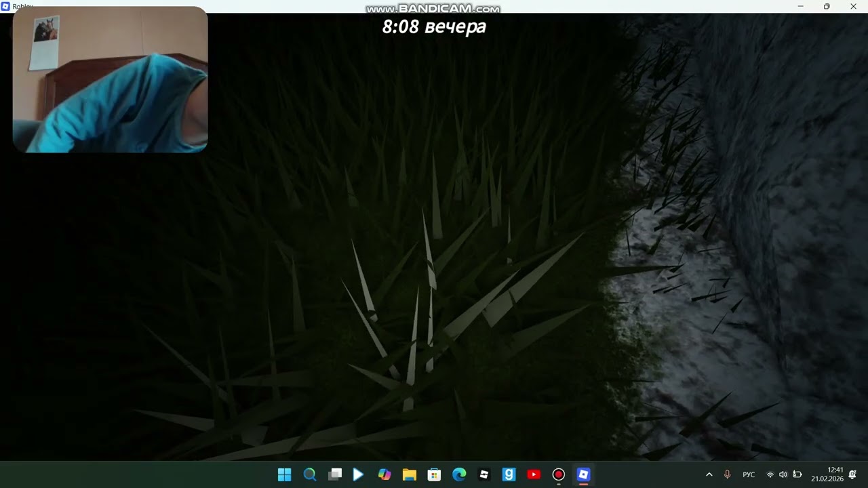Open volume control in tray

tap(783, 474)
